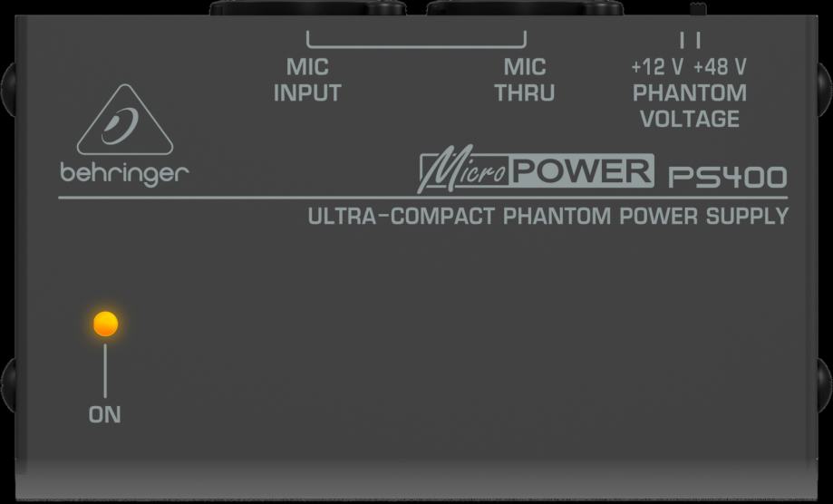
Task: Click the Micro script logo badge
Action: [464, 172]
